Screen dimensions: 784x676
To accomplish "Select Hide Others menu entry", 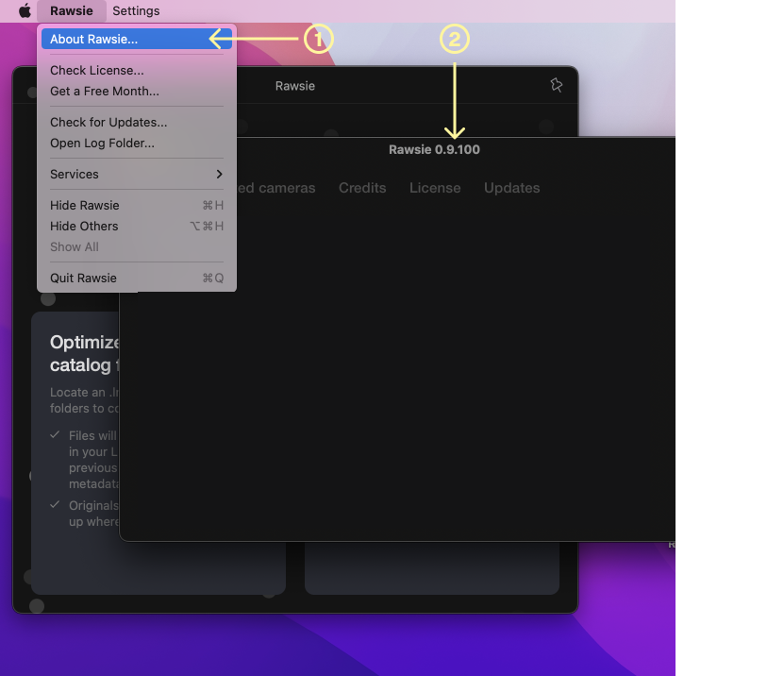I will point(137,227).
